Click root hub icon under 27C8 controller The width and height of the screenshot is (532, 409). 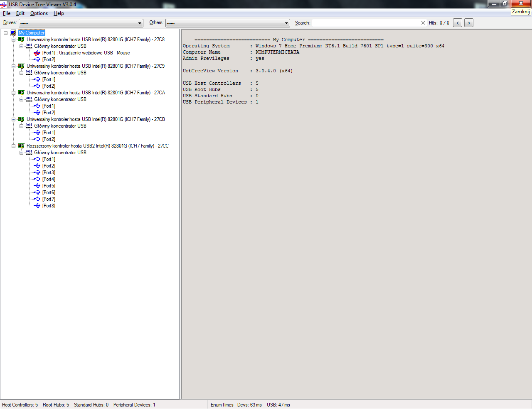click(29, 46)
